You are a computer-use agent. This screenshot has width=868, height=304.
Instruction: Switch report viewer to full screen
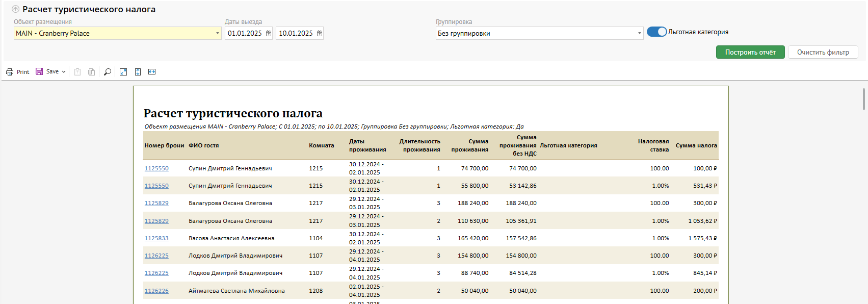[x=123, y=72]
